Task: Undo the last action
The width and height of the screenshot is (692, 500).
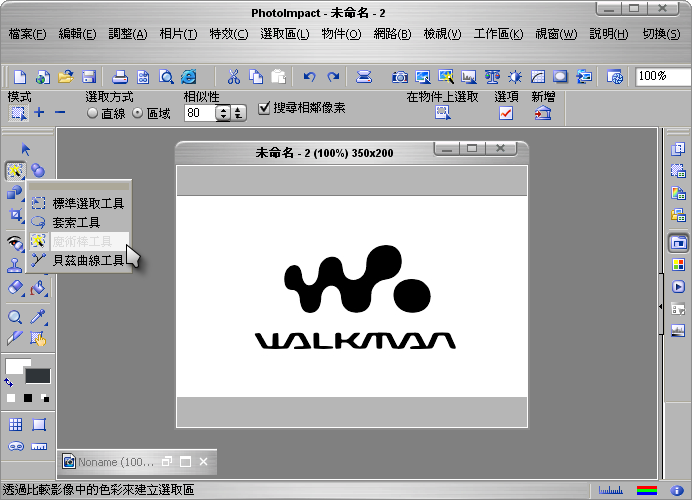Action: 310,77
